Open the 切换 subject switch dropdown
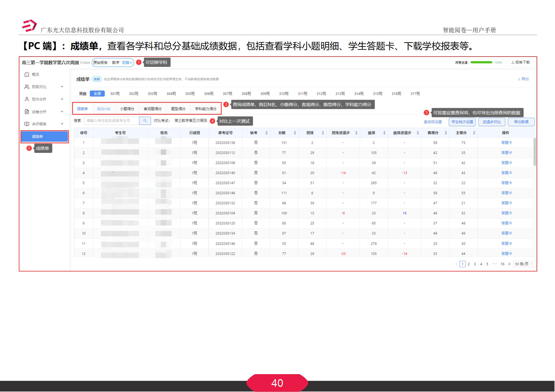Viewport: 555px width, 392px height. [127, 63]
